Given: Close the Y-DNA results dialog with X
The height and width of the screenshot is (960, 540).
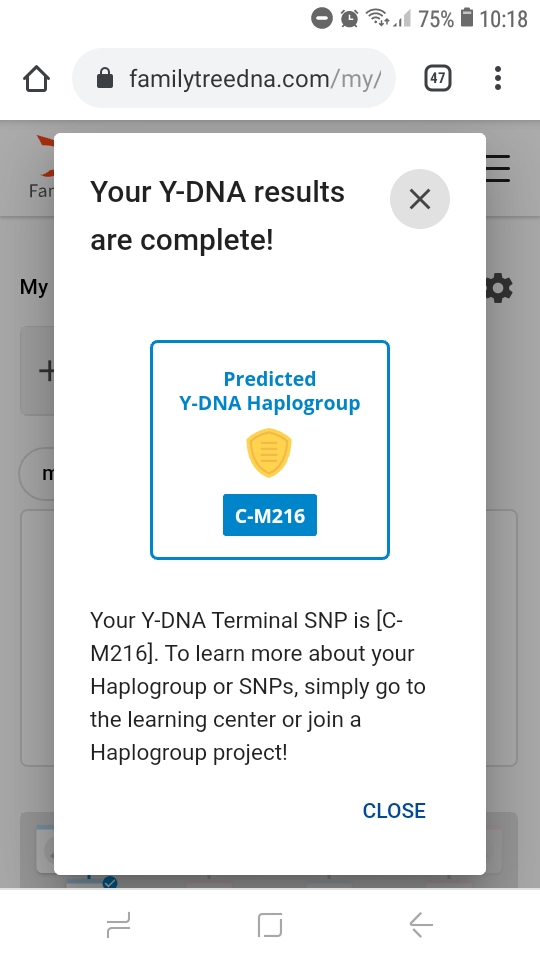Looking at the screenshot, I should point(419,199).
